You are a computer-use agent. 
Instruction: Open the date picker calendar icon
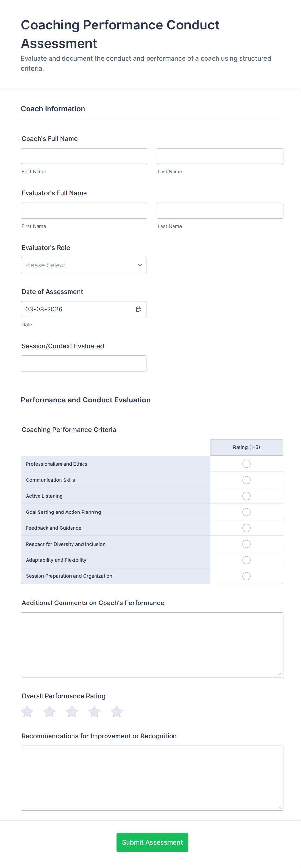click(x=139, y=309)
